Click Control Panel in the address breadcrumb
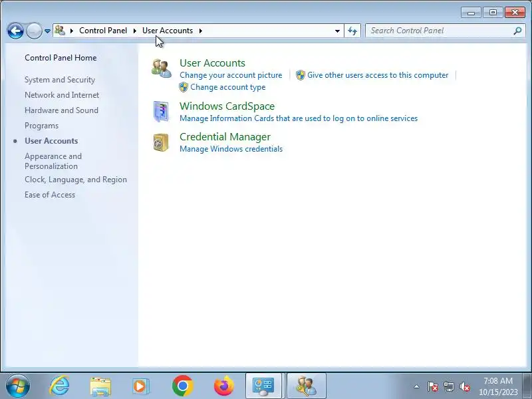Viewport: 532px width, 399px height. coord(103,31)
